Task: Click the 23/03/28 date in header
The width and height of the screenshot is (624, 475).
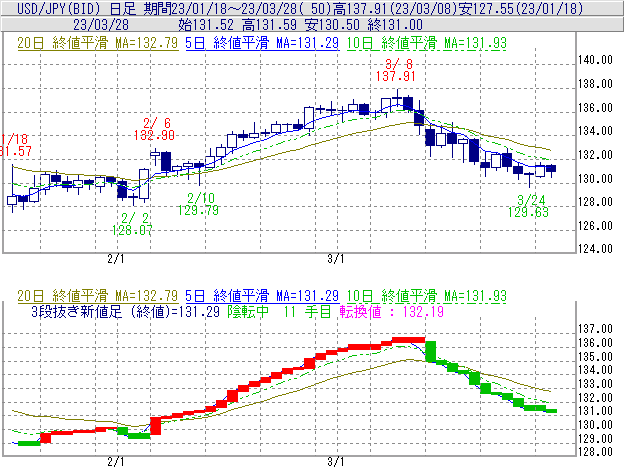Action: [x=101, y=25]
